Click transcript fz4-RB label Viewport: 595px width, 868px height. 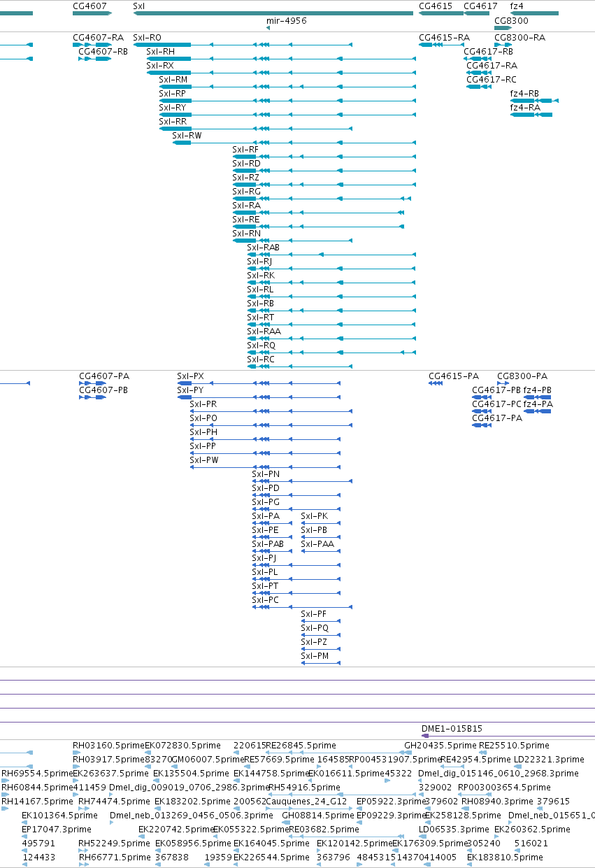pos(524,93)
